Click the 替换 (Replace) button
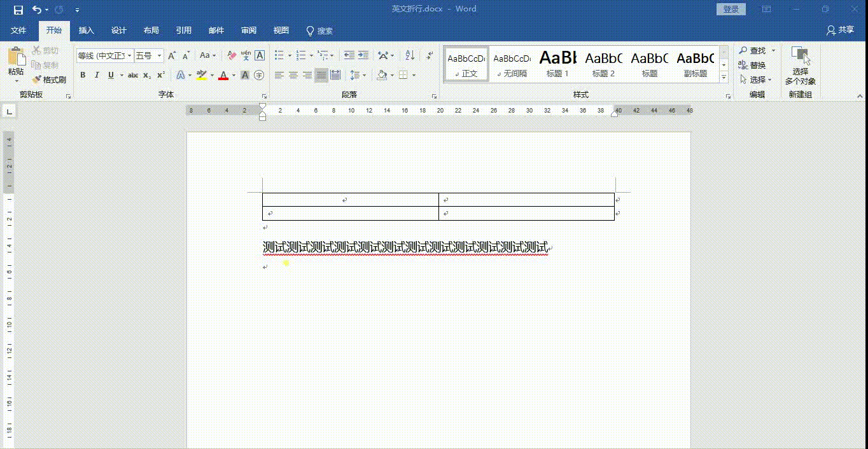 [x=752, y=65]
